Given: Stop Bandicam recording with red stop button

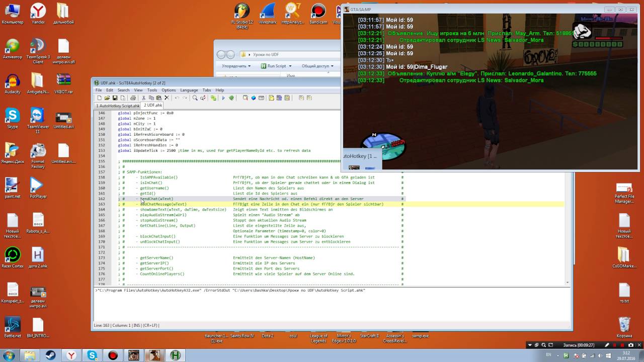Looking at the screenshot, I should [x=622, y=345].
